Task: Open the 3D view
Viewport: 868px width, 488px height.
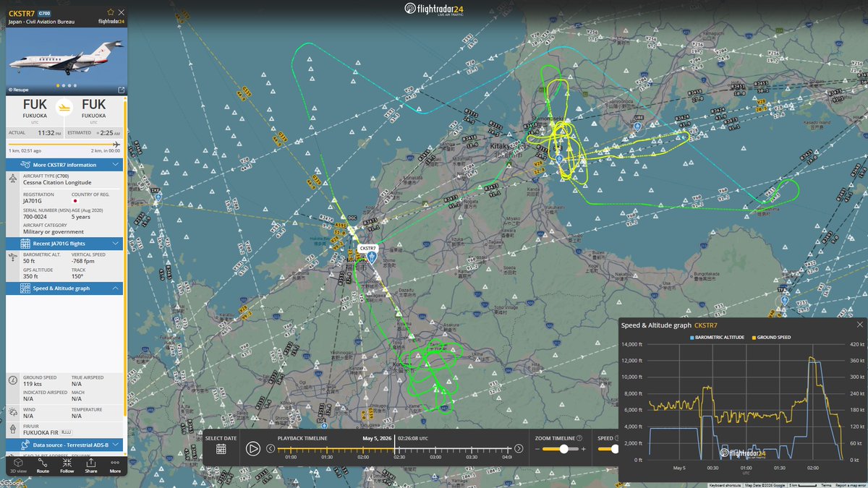Action: (x=19, y=465)
